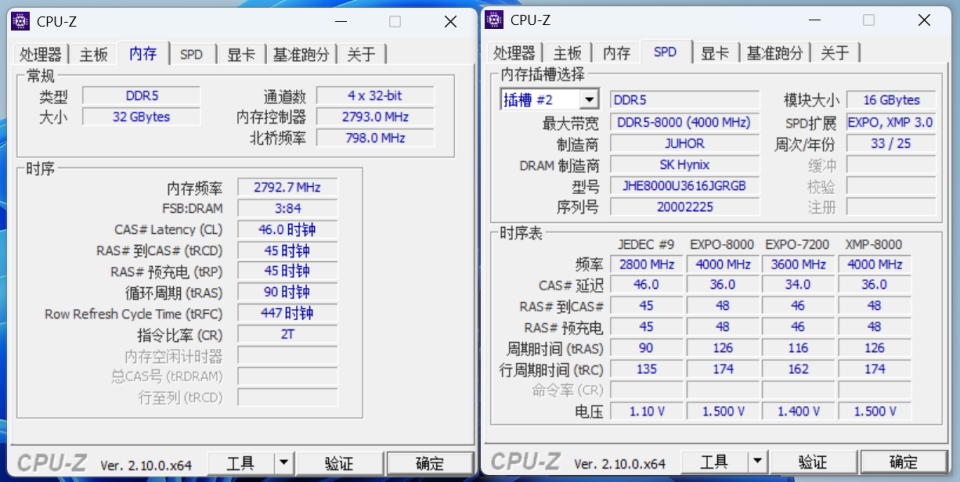Image resolution: width=960 pixels, height=482 pixels.
Task: Click the EXPO-7200 column header
Action: pyautogui.click(x=797, y=244)
